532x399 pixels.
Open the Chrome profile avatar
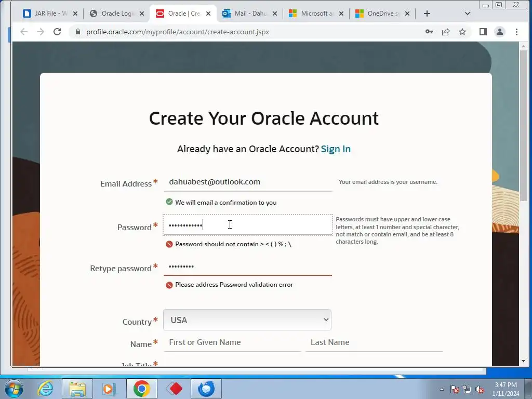(500, 32)
